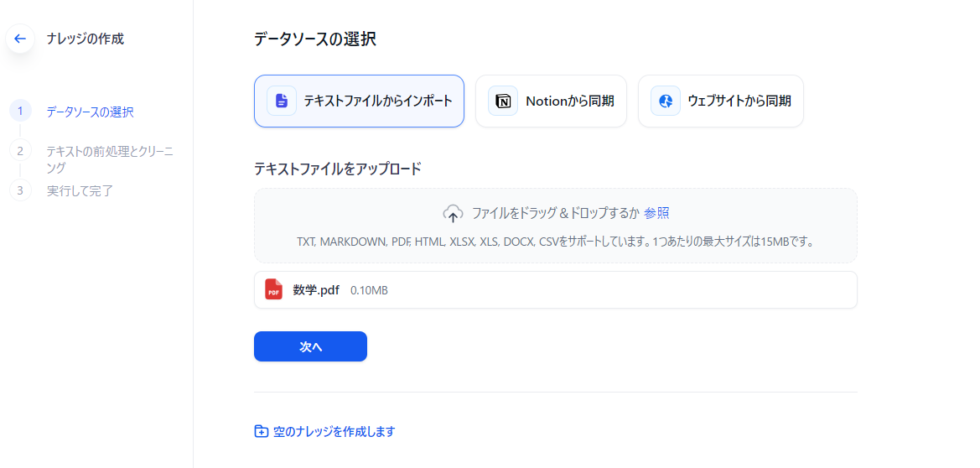The width and height of the screenshot is (980, 468).
Task: Click テキストファイルをアップロード heading
Action: click(338, 169)
